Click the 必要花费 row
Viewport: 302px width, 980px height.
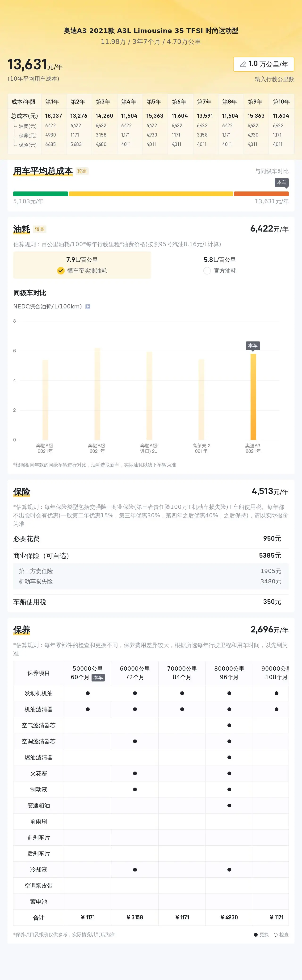[x=151, y=539]
